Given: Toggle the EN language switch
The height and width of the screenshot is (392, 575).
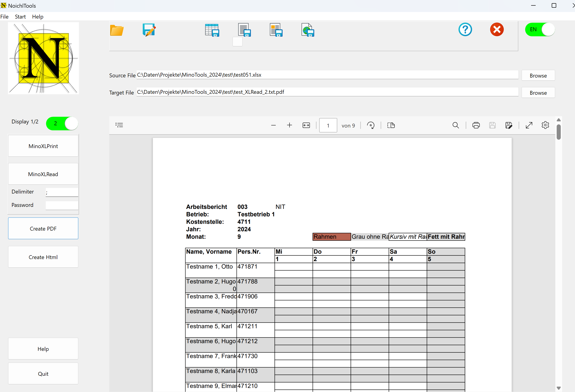Looking at the screenshot, I should pyautogui.click(x=540, y=30).
